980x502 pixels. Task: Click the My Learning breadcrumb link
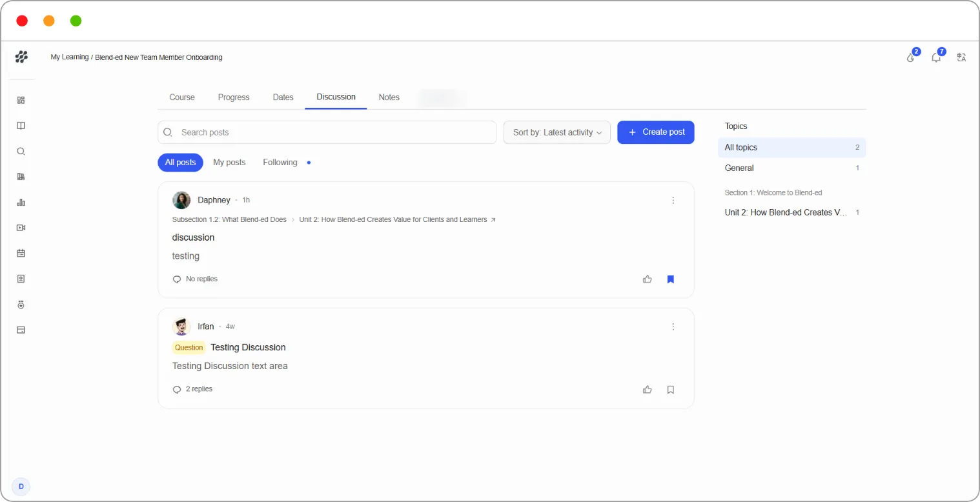click(x=70, y=57)
